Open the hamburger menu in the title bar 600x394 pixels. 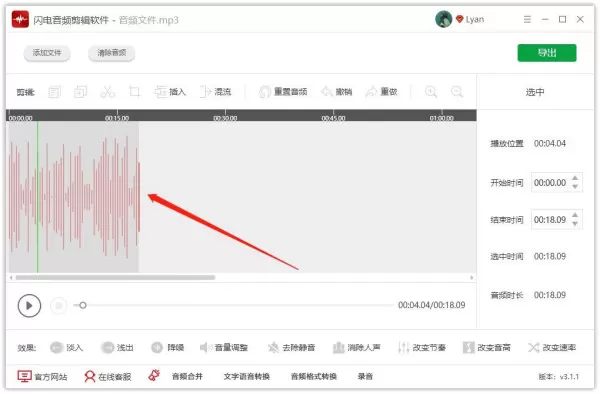click(527, 19)
